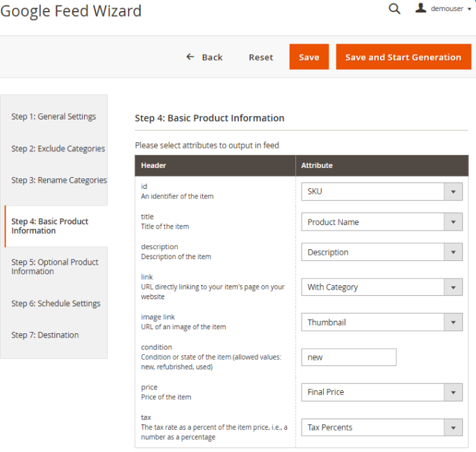This screenshot has height=452, width=476.
Task: Open the price dropdown showing Final Price
Action: coord(382,392)
